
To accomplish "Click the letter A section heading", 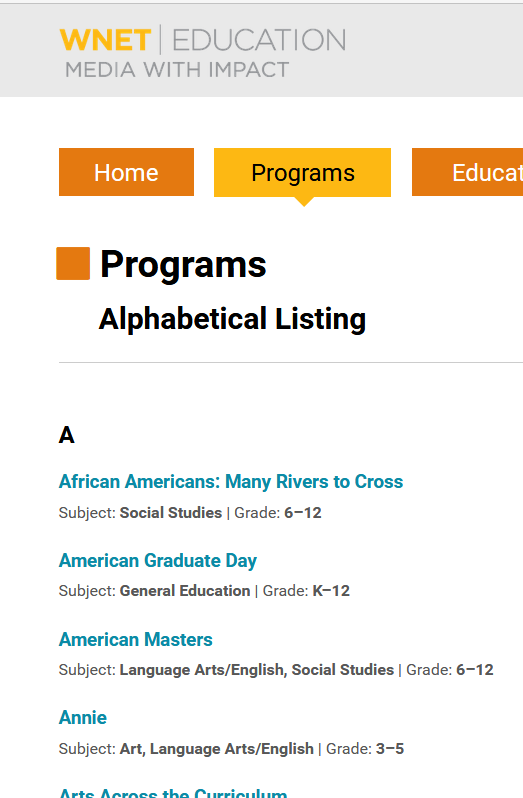I will pyautogui.click(x=67, y=435).
